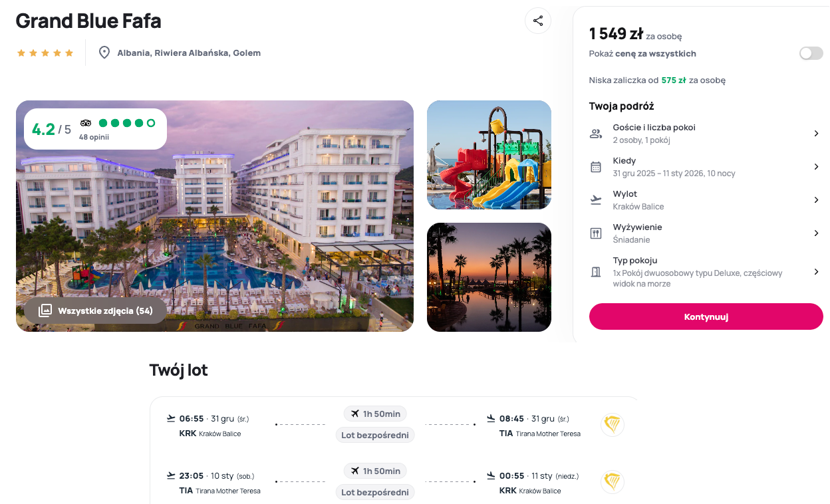Image resolution: width=830 pixels, height=504 pixels.
Task: Click the airplane icon beside Wylot
Action: [596, 199]
